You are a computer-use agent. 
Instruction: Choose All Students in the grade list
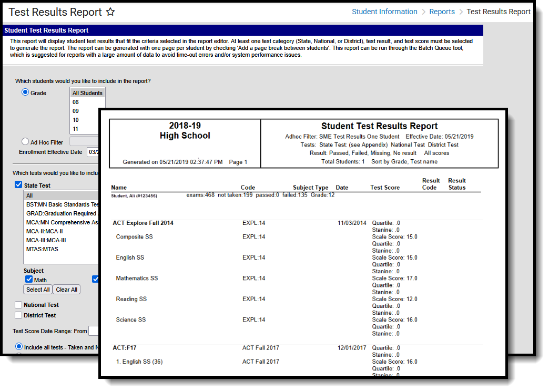click(x=87, y=93)
